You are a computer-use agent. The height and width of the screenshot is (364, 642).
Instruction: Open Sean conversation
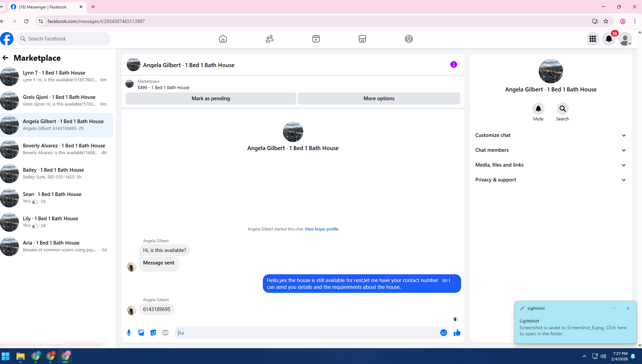click(57, 198)
